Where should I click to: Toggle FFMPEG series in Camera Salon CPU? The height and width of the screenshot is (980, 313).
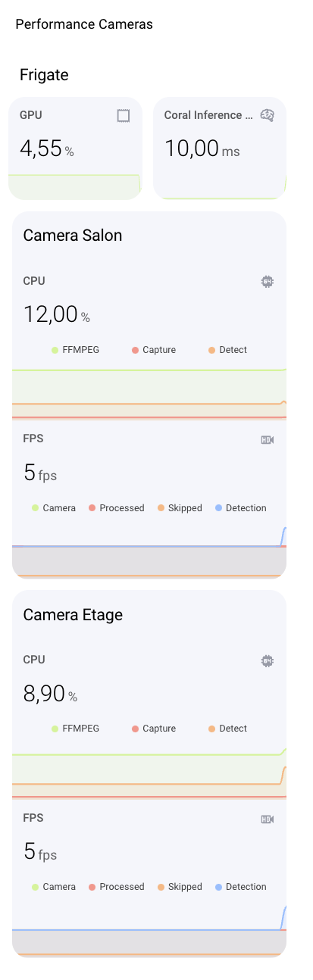[75, 350]
